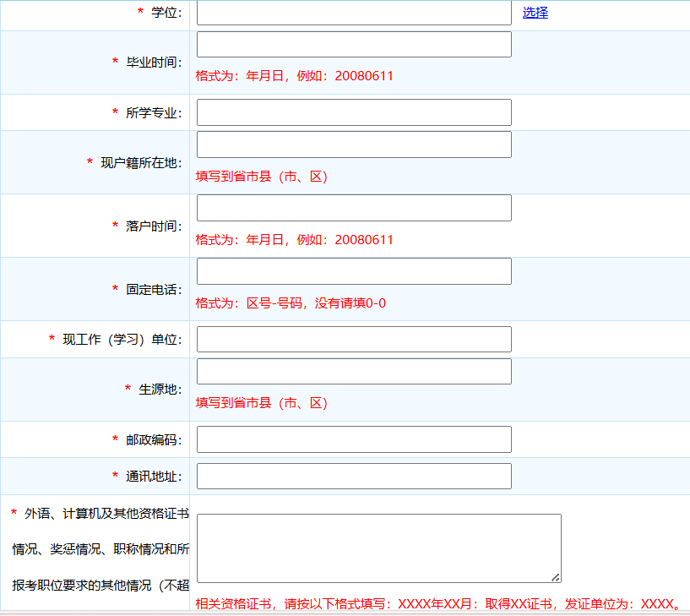Click inside the 资格证书情况 multiline text area
Image resolution: width=690 pixels, height=616 pixels.
pyautogui.click(x=378, y=548)
